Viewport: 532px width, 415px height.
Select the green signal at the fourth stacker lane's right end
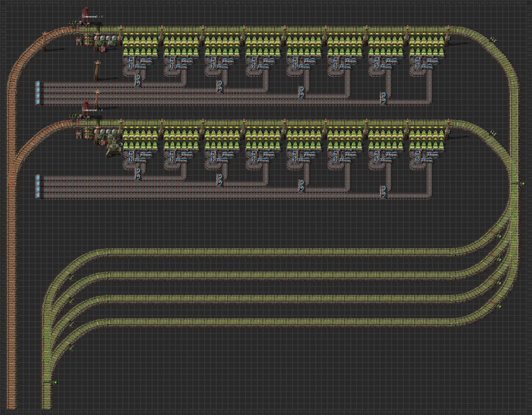[x=499, y=306]
